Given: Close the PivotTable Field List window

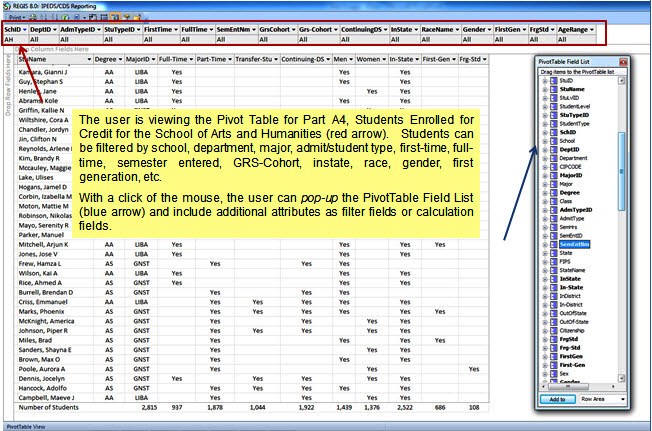Looking at the screenshot, I should pos(623,62).
